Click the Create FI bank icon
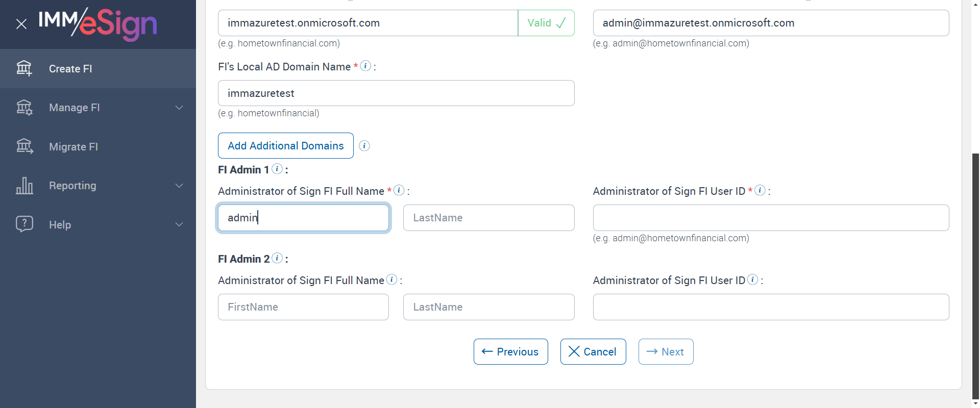The height and width of the screenshot is (408, 980). [24, 68]
